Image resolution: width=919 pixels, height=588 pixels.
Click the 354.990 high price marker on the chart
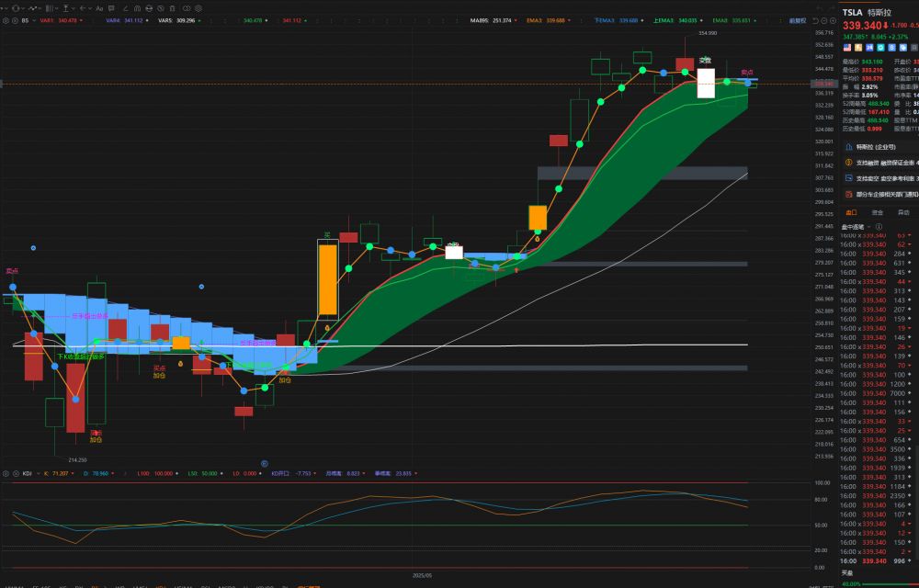(707, 32)
